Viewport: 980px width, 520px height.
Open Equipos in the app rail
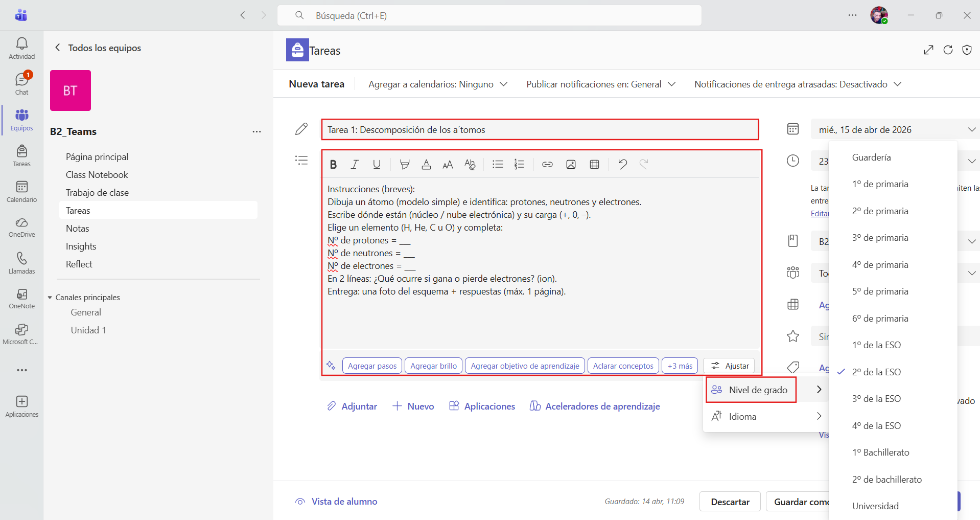21,120
